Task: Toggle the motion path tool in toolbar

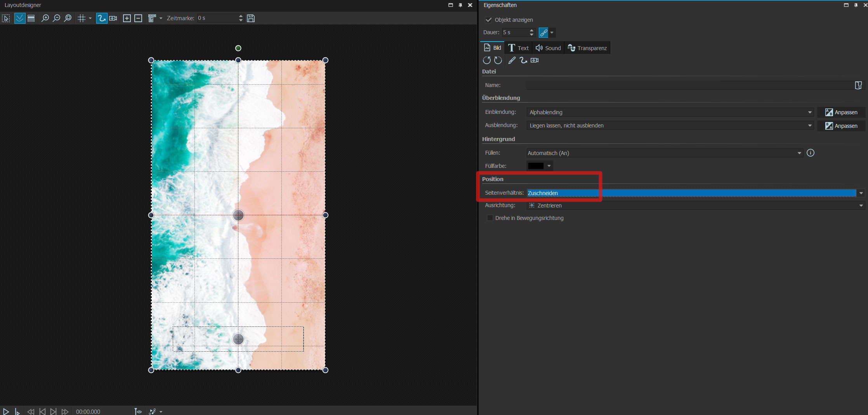Action: point(101,18)
